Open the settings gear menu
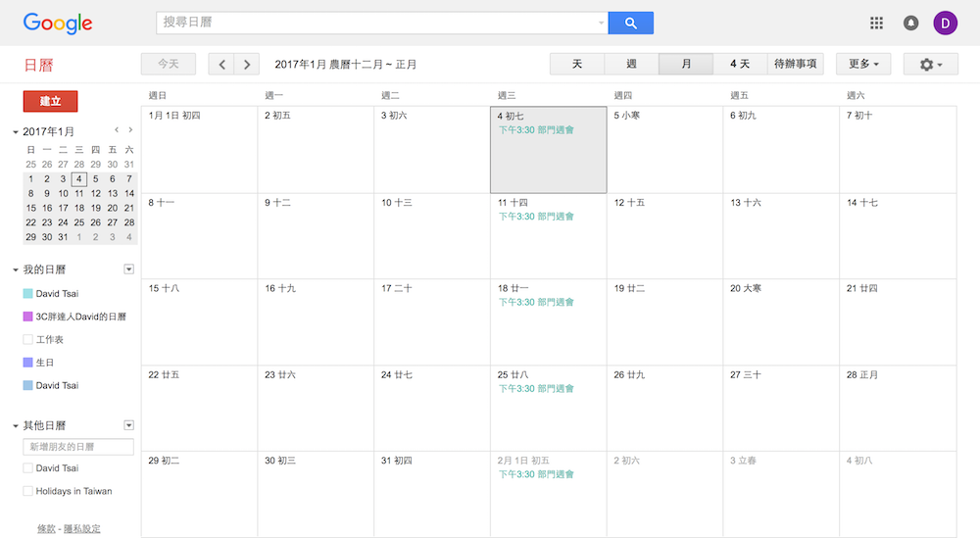Screen dimensions: 980x538 [x=931, y=65]
